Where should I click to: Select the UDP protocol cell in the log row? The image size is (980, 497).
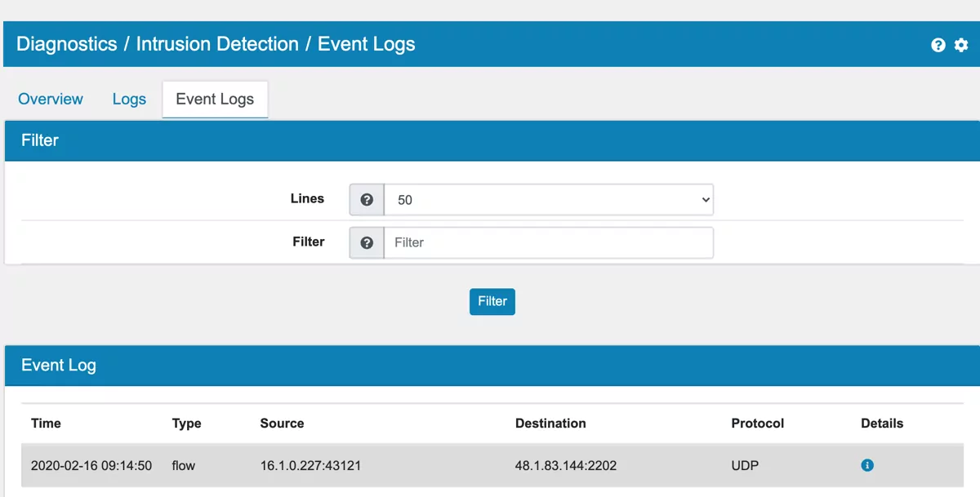(745, 465)
